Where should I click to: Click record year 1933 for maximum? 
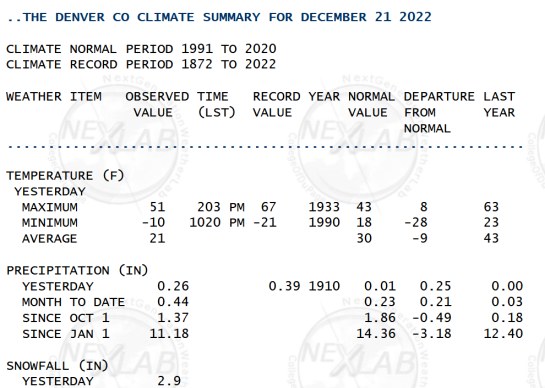324,207
